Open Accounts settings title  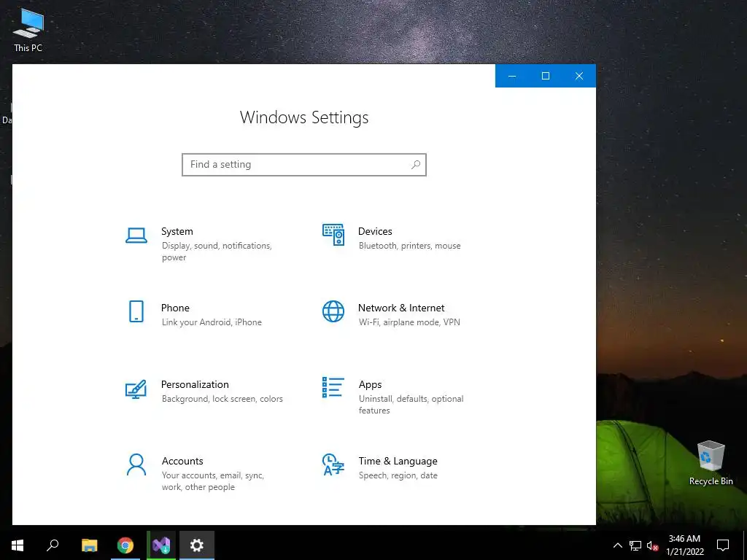point(182,461)
